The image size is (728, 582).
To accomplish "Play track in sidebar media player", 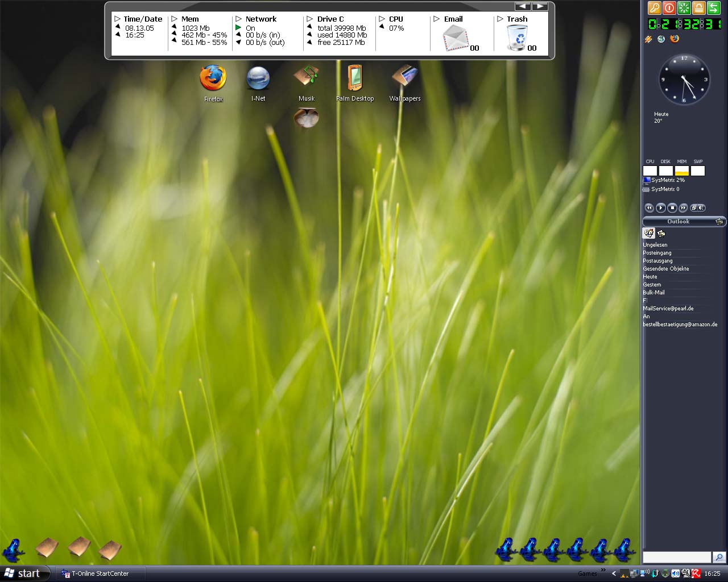I will 661,207.
